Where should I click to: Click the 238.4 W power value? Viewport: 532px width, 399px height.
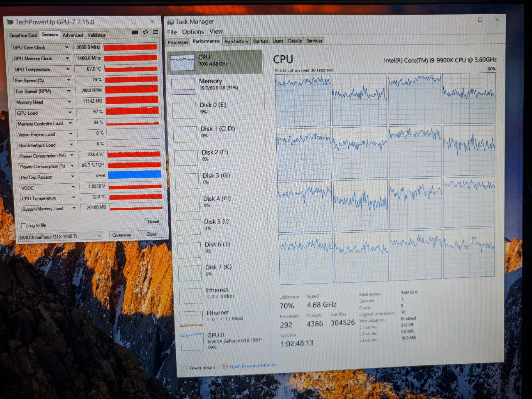(x=95, y=155)
